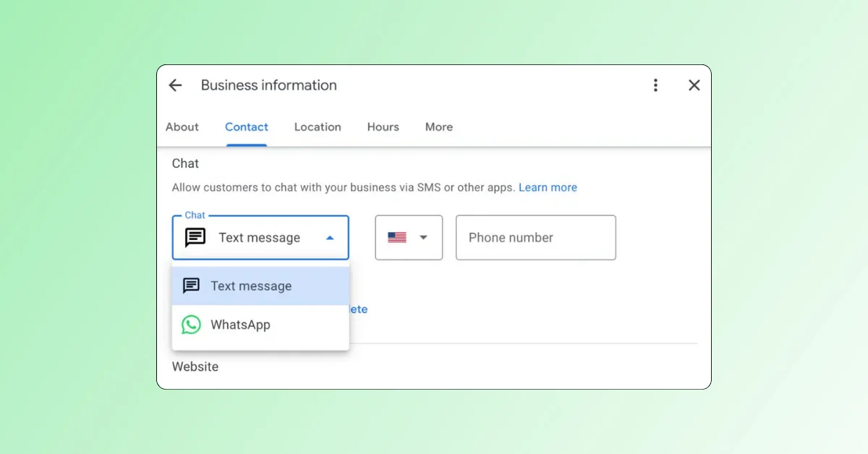Click the partially hidden Delete link

point(359,309)
